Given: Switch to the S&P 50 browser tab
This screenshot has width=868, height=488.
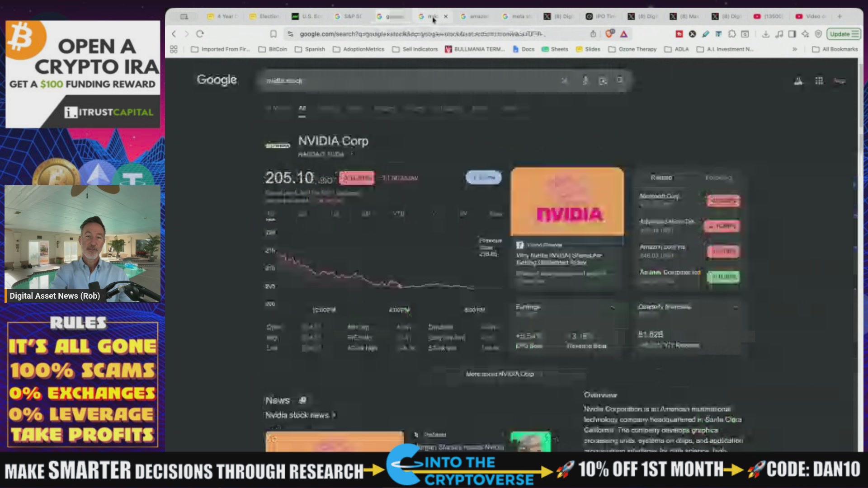Looking at the screenshot, I should coord(349,16).
